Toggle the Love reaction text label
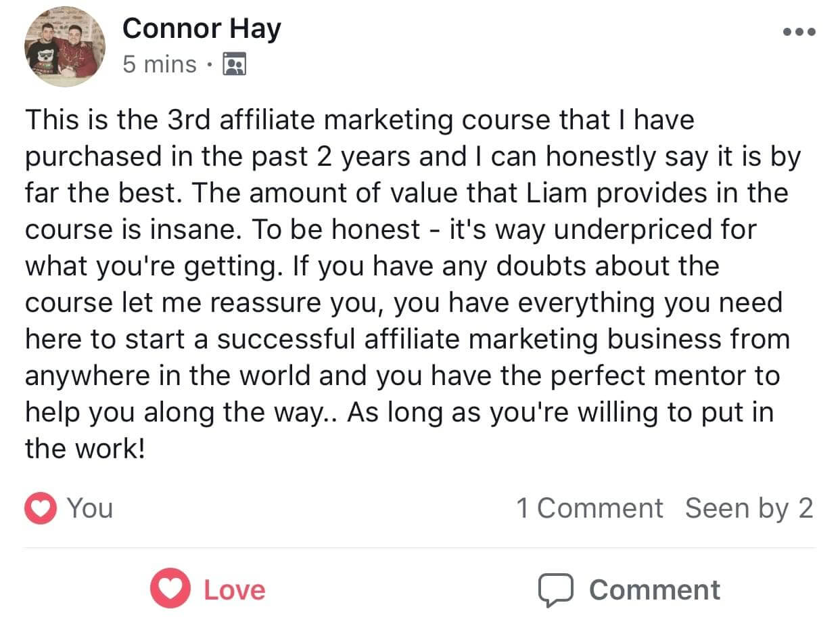The height and width of the screenshot is (628, 840). point(234,589)
